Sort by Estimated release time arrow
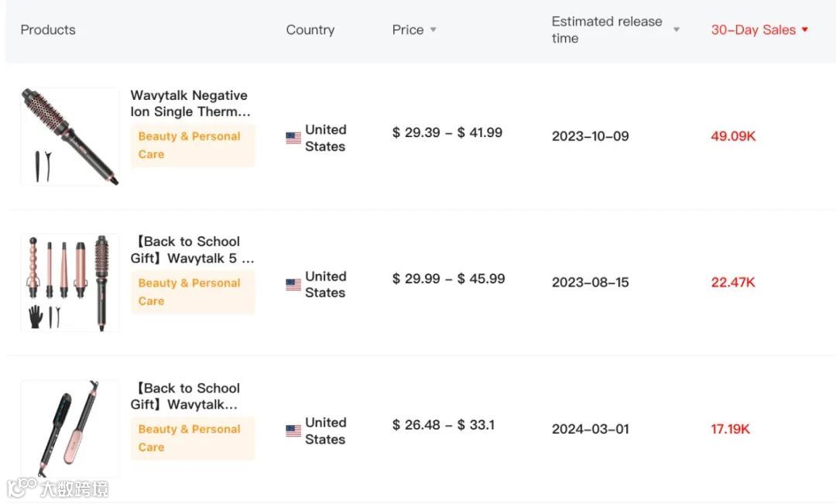The width and height of the screenshot is (836, 504). (676, 30)
